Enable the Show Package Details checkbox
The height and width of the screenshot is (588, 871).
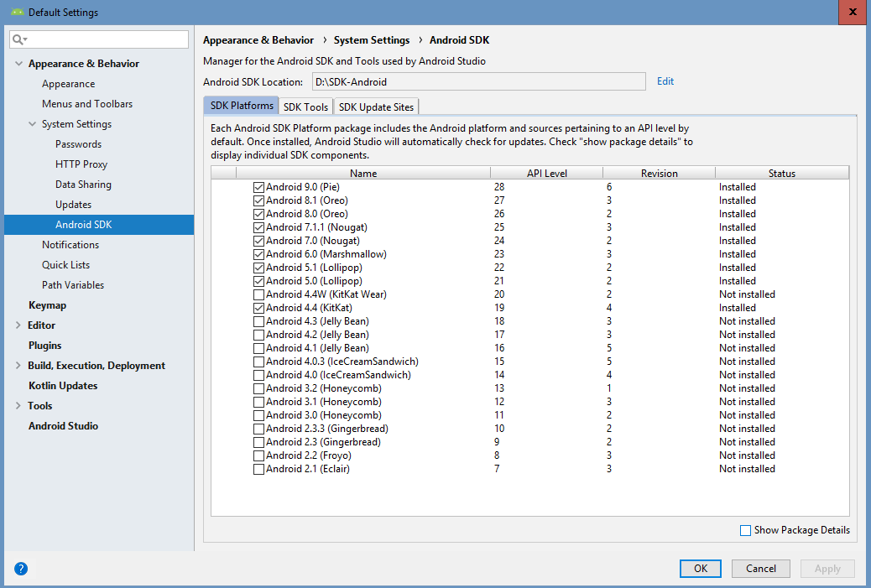[745, 530]
